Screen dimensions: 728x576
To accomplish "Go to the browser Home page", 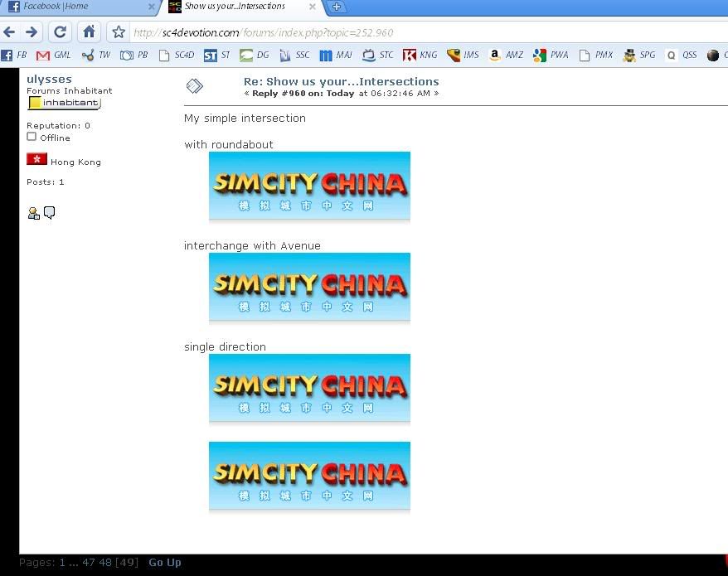I will pyautogui.click(x=89, y=32).
